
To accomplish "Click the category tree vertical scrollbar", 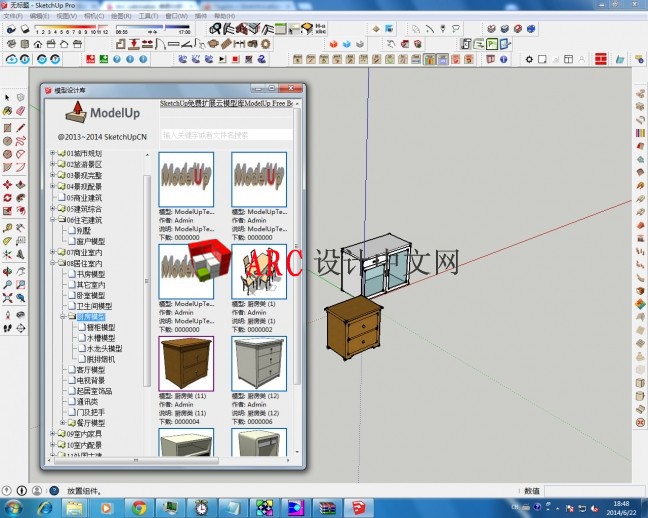I will [147, 281].
